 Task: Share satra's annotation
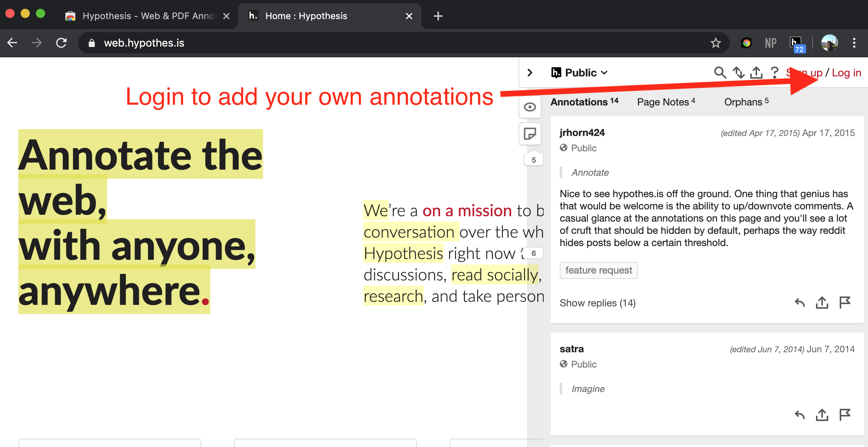tap(822, 415)
